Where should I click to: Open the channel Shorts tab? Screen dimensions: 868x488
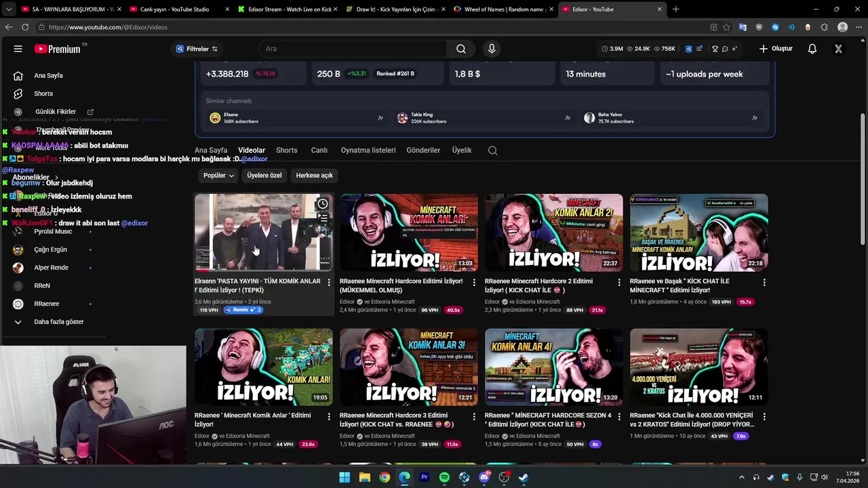(287, 150)
